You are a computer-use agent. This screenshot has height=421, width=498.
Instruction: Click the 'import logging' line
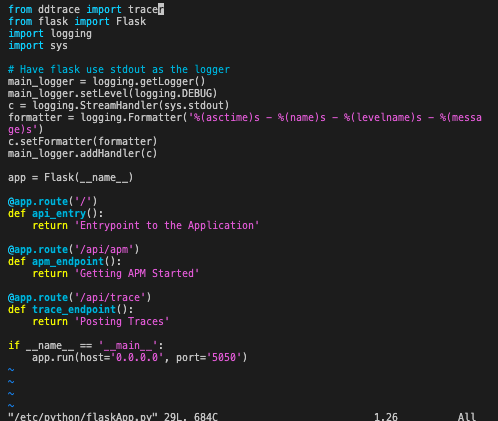(x=50, y=34)
